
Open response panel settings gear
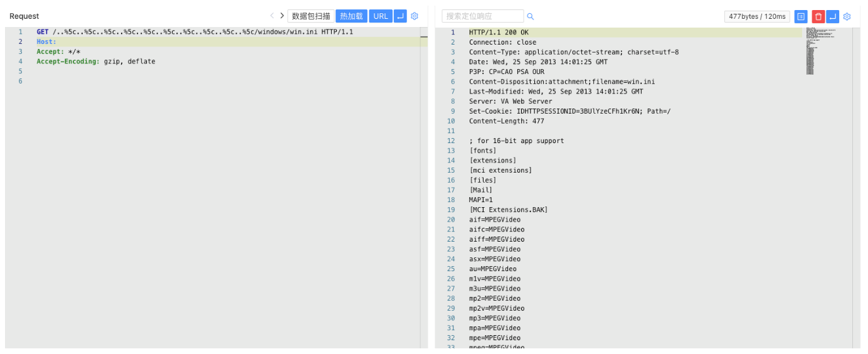[x=847, y=17]
